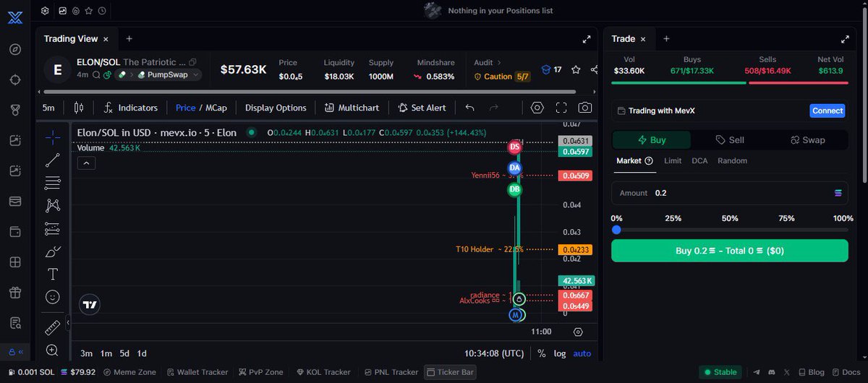Open the Display Options menu
The image size is (868, 383).
click(x=276, y=108)
